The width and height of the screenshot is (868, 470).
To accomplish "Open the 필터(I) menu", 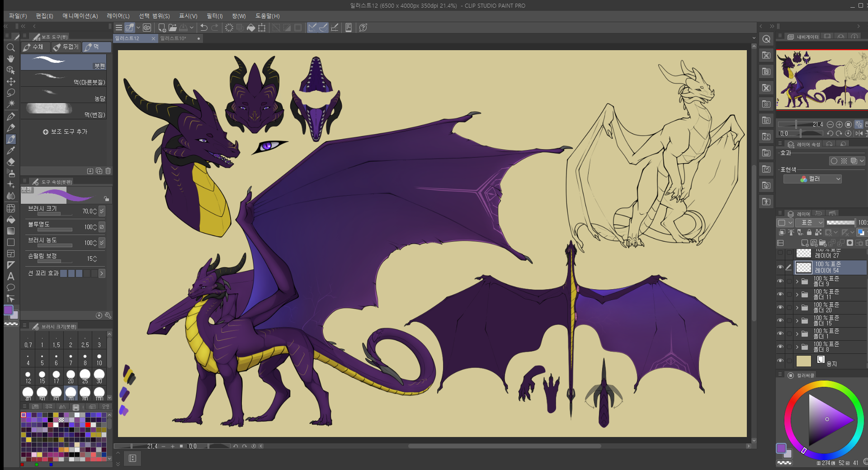I will coord(214,16).
